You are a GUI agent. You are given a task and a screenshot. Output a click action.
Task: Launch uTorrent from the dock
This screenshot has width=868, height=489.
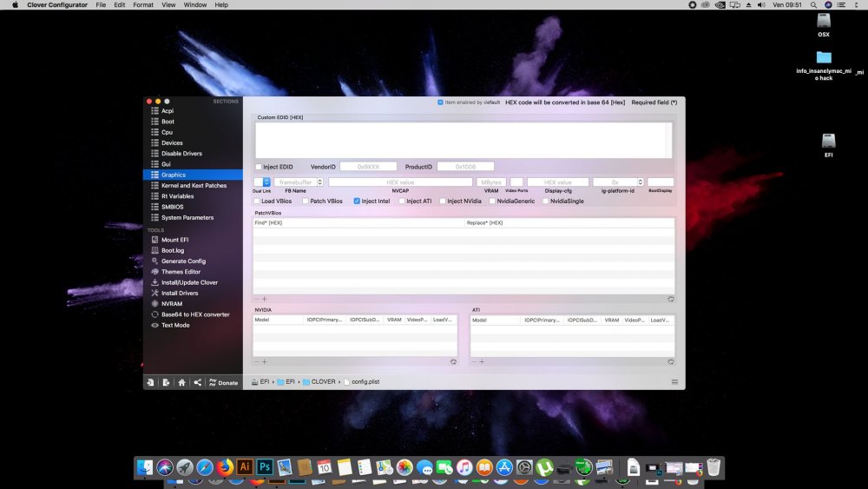click(x=545, y=467)
